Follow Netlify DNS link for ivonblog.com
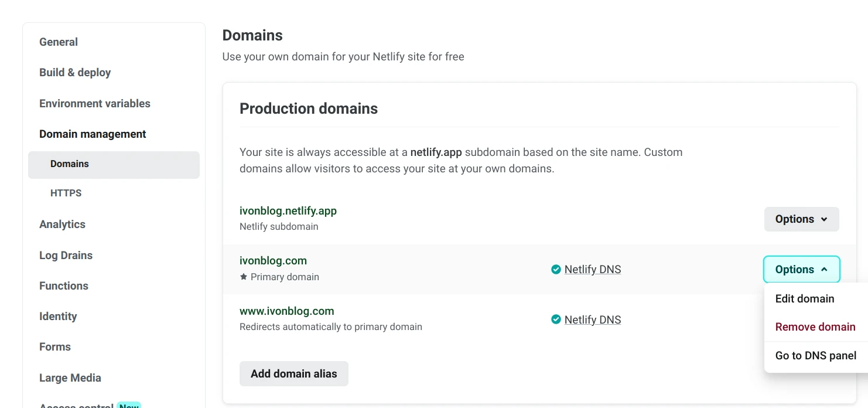The width and height of the screenshot is (868, 408). 592,270
